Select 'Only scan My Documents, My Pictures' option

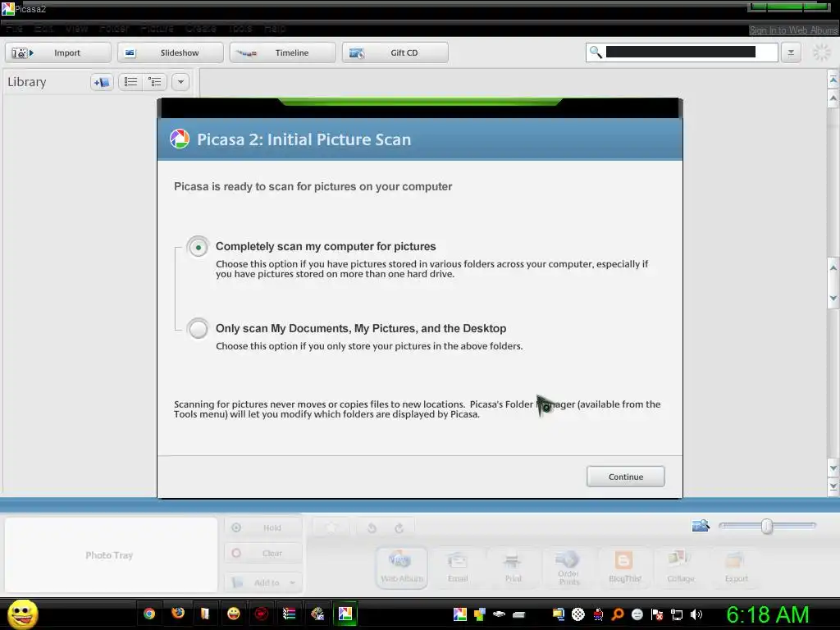pyautogui.click(x=199, y=328)
